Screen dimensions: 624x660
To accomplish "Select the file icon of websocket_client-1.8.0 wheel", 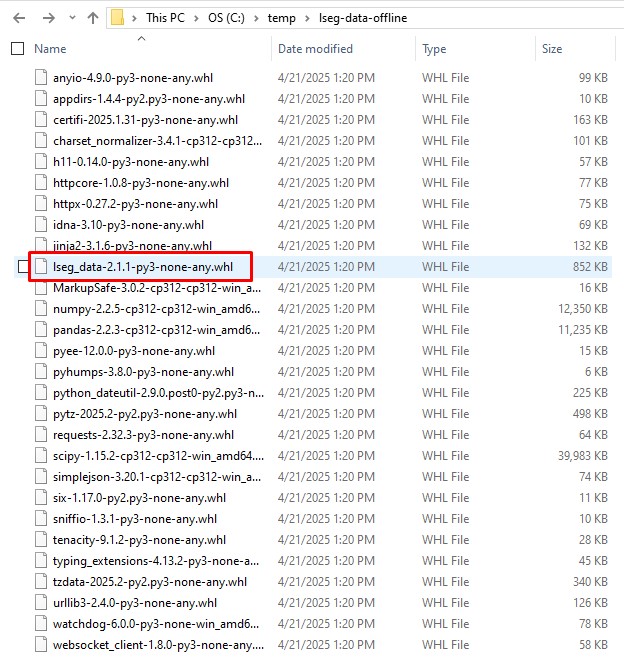I will coord(40,645).
